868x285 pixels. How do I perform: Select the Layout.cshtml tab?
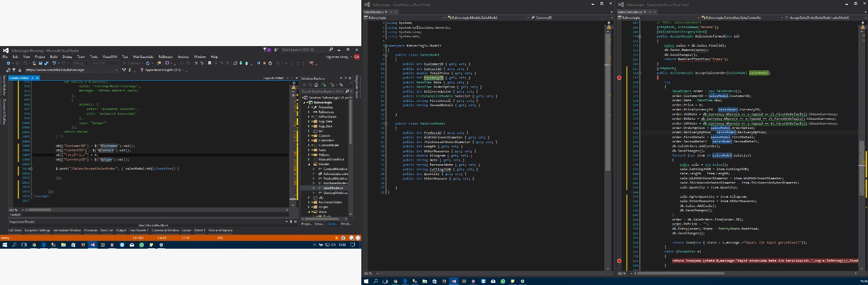click(273, 78)
